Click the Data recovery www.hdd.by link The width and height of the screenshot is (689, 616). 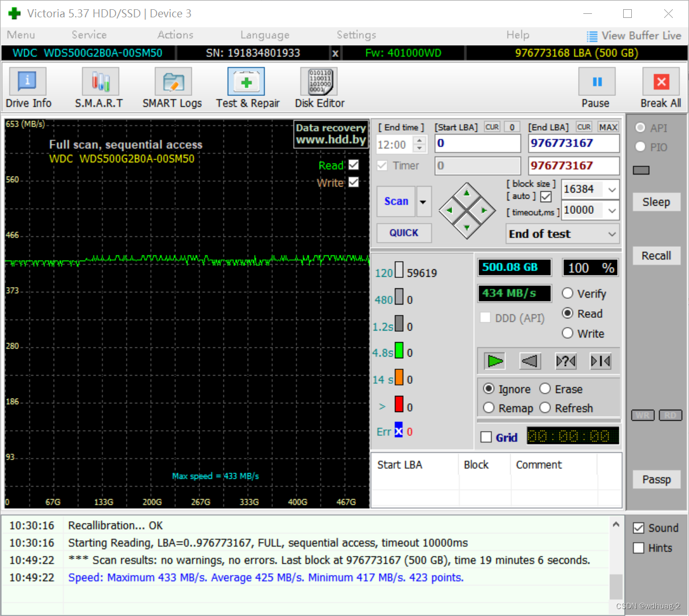coord(330,134)
